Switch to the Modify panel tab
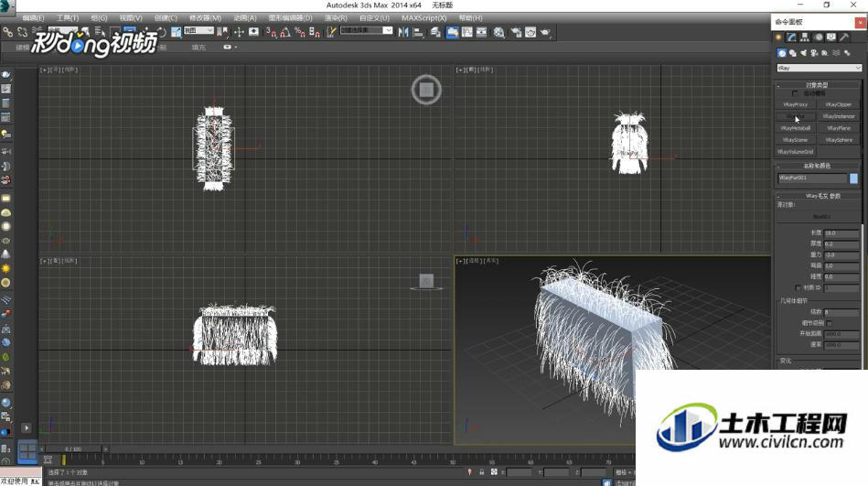The image size is (868, 486). [x=791, y=38]
